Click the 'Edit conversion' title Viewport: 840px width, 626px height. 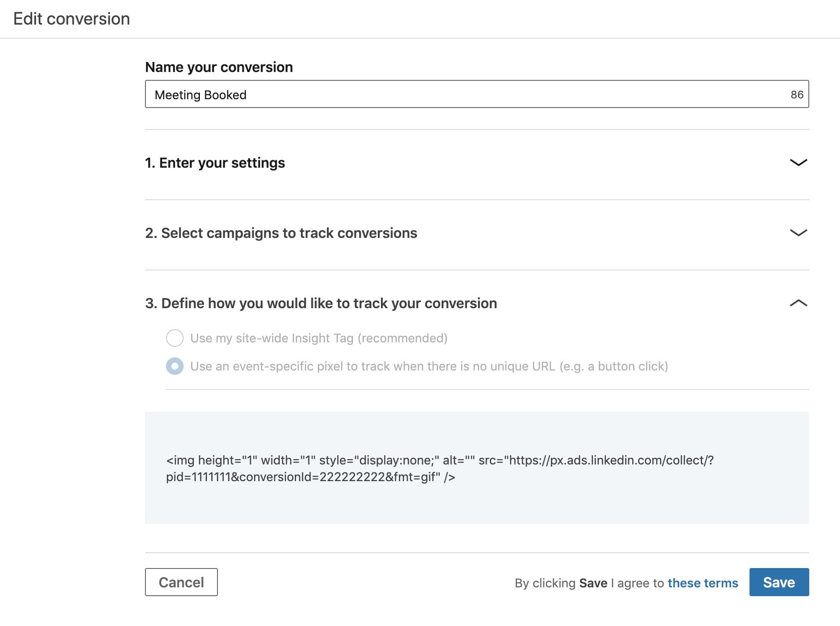tap(72, 19)
